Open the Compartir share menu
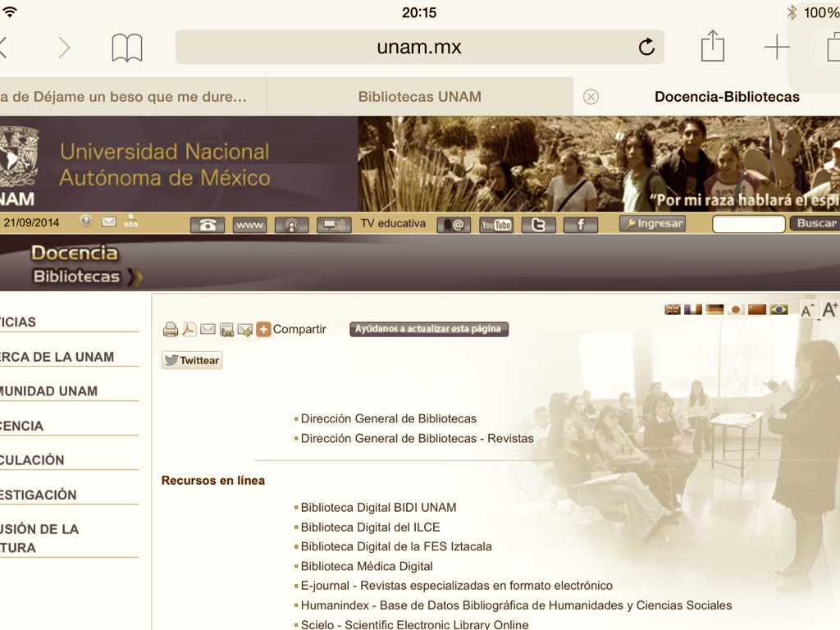 [x=291, y=330]
